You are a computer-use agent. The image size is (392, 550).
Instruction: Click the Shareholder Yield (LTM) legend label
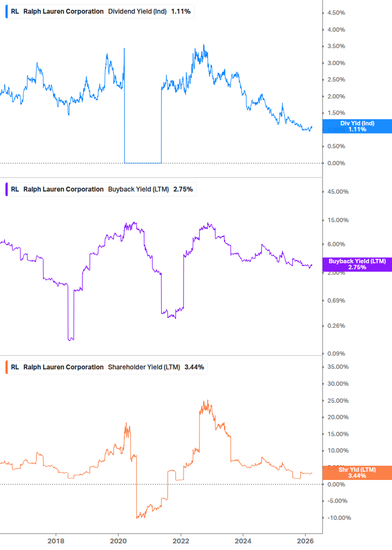click(x=144, y=367)
